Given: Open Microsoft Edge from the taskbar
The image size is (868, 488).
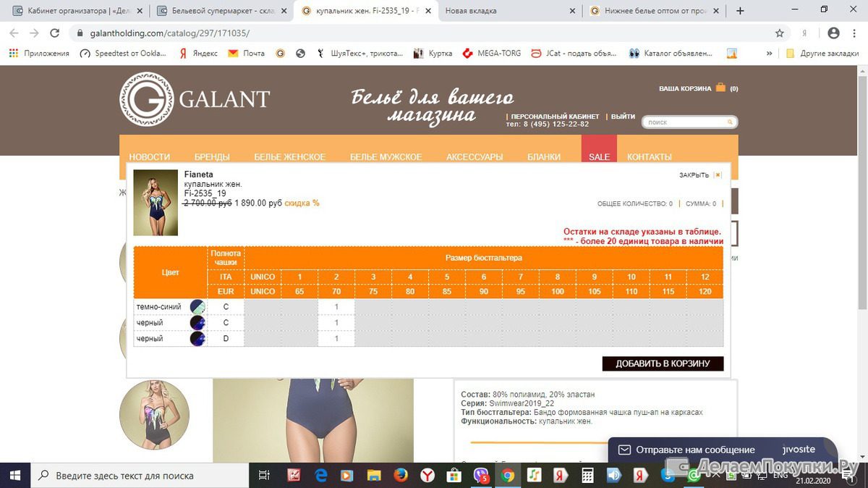Looking at the screenshot, I should click(x=320, y=476).
